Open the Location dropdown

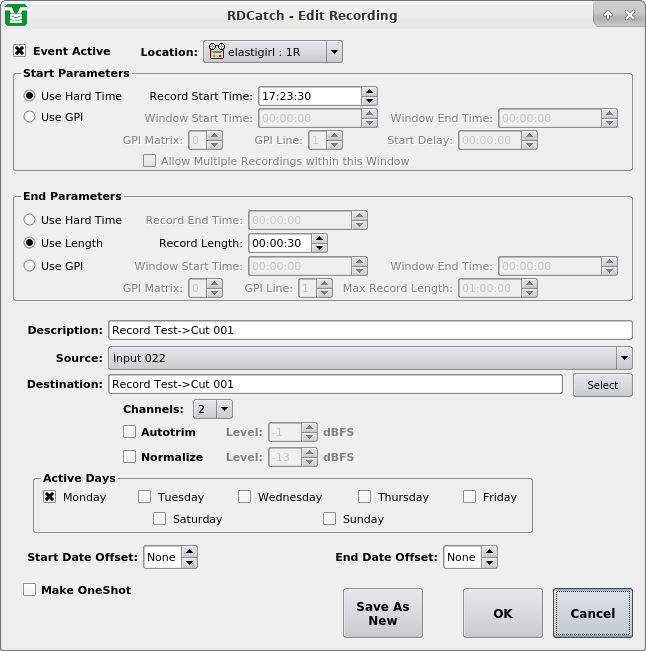[x=333, y=52]
